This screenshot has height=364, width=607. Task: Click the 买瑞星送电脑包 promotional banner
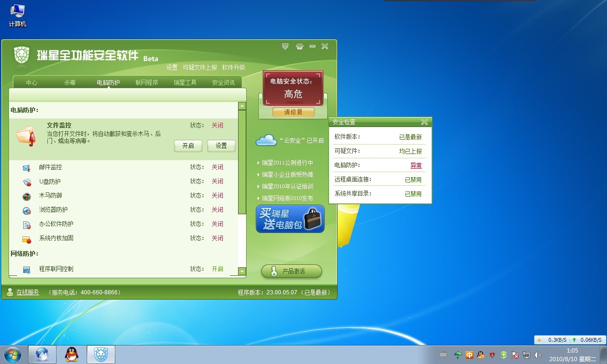point(290,219)
